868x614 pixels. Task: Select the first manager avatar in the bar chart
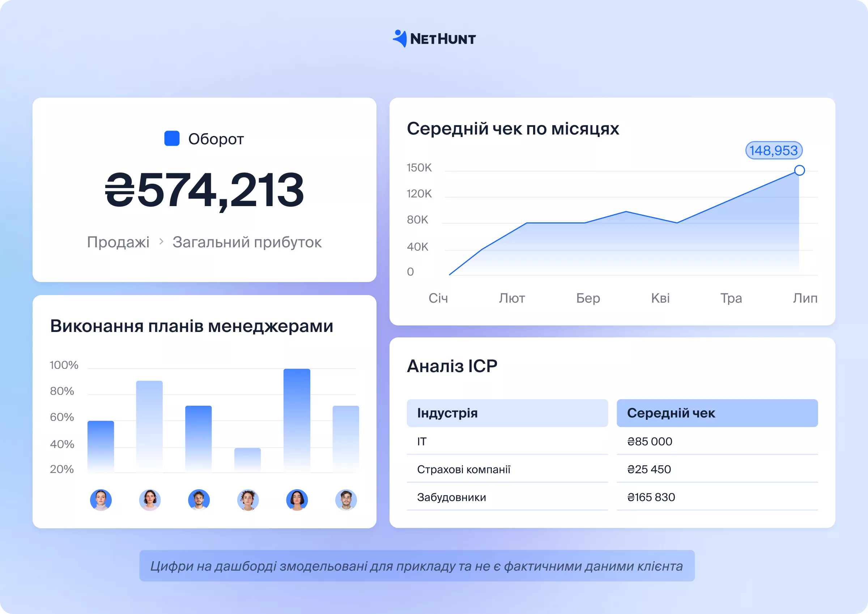pos(100,500)
